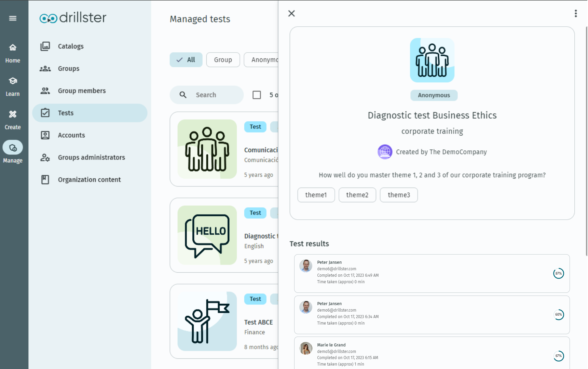Click the Groups people icon
The image size is (588, 369).
tap(45, 68)
